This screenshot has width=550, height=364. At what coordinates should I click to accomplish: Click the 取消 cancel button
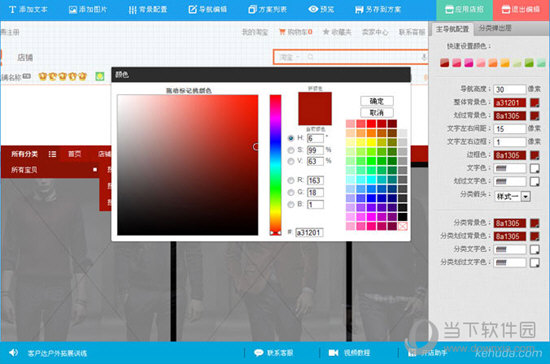(x=377, y=113)
